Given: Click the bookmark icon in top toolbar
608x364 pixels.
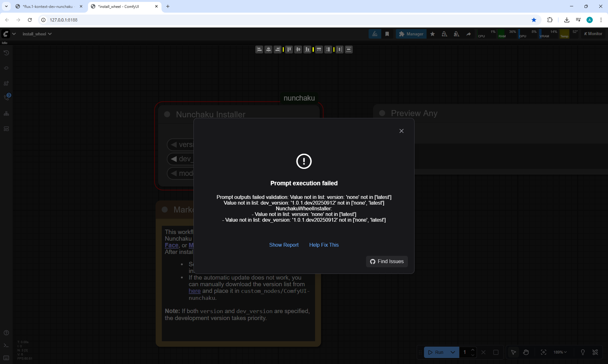Looking at the screenshot, I should tap(387, 34).
